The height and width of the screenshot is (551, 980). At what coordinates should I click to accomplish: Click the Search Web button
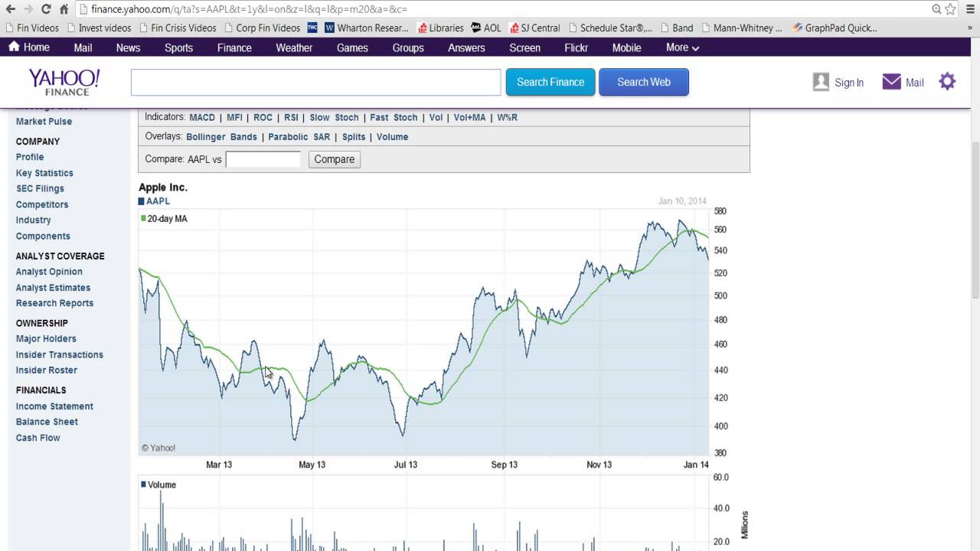(x=644, y=82)
